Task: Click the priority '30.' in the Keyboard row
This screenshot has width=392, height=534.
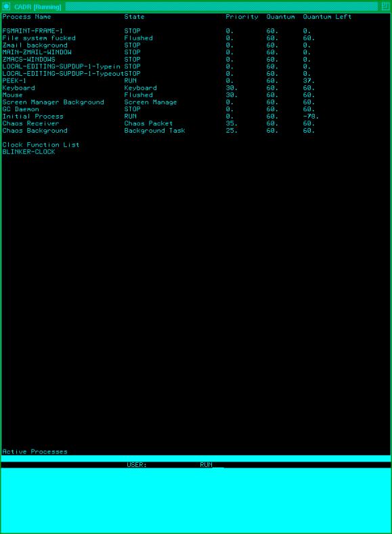Action: point(232,88)
